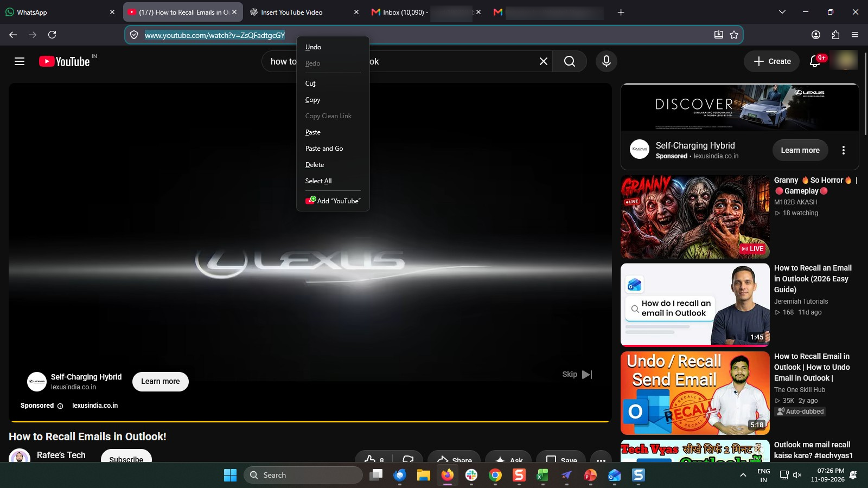Image resolution: width=868 pixels, height=488 pixels.
Task: Choose Select All in the context menu
Action: [333, 181]
